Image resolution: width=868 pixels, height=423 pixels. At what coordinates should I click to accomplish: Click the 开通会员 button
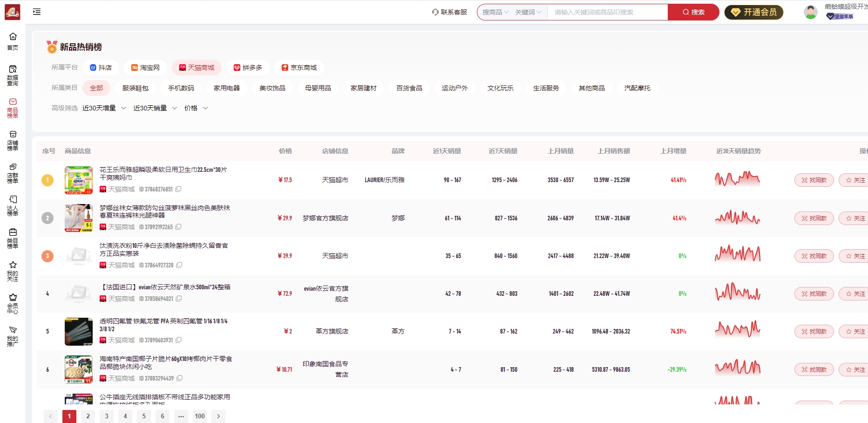pyautogui.click(x=753, y=12)
